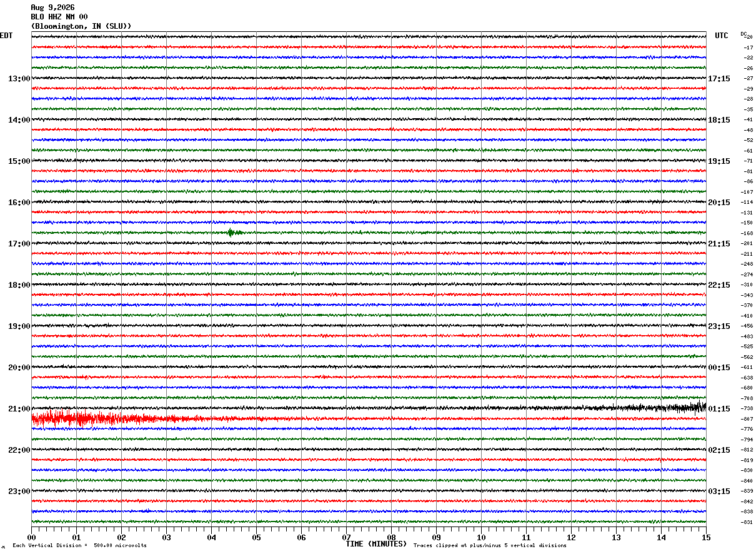Click the UTC column header

point(722,36)
